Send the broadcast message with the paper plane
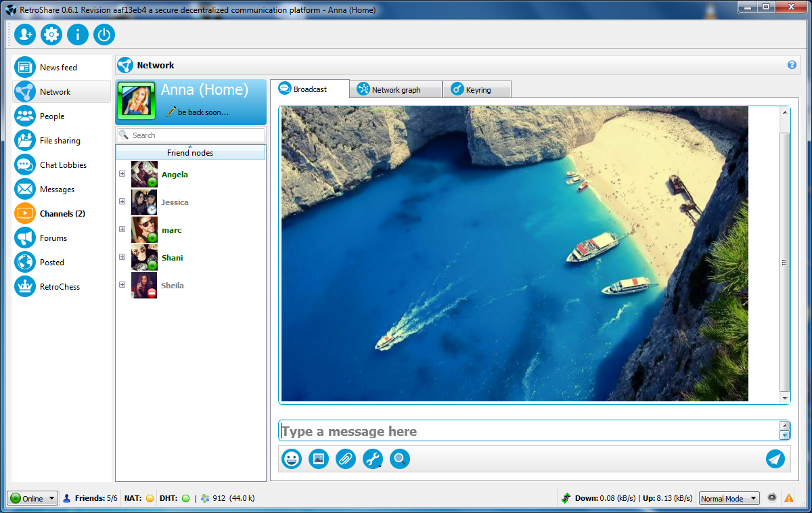The height and width of the screenshot is (513, 812). [x=775, y=459]
